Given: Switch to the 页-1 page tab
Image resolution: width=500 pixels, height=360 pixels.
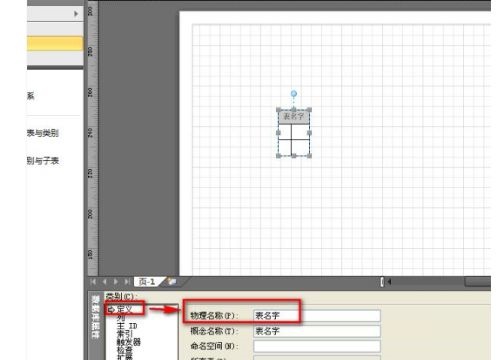Looking at the screenshot, I should pos(147,282).
